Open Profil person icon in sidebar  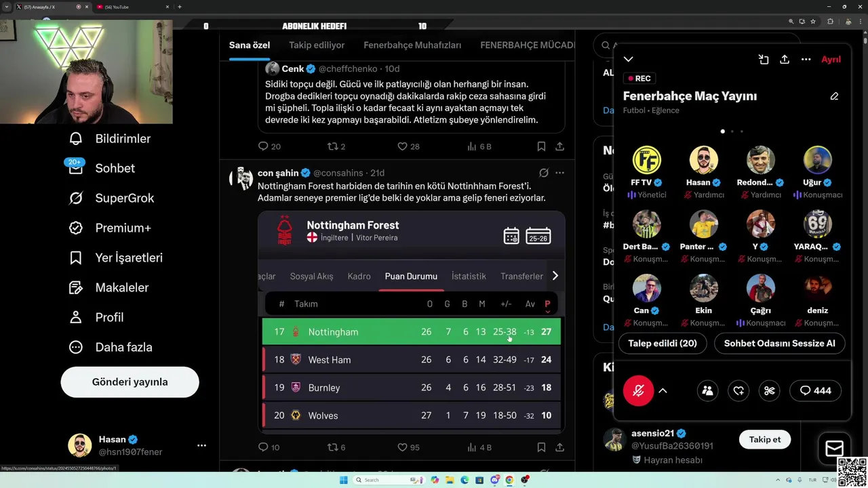76,317
